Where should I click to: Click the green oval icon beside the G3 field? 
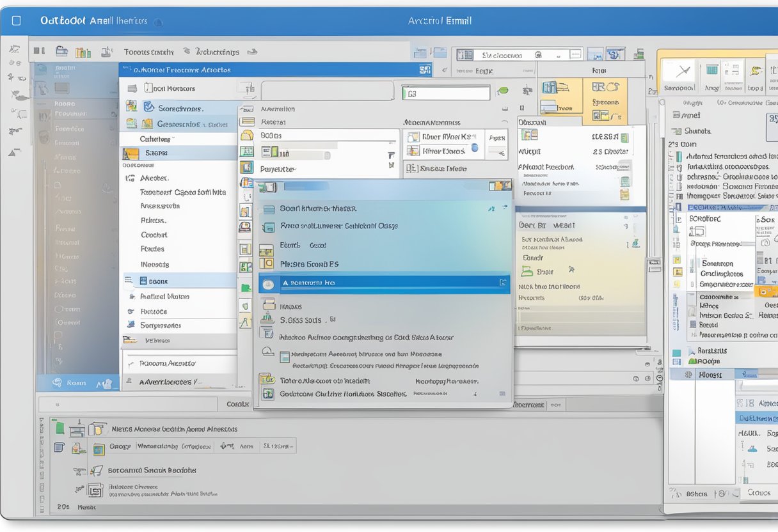coord(503,91)
